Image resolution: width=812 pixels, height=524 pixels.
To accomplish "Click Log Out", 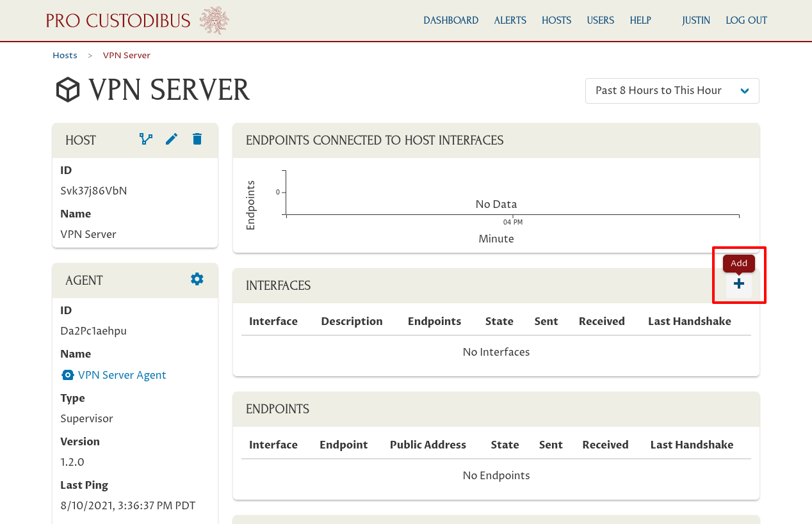I will pos(747,20).
